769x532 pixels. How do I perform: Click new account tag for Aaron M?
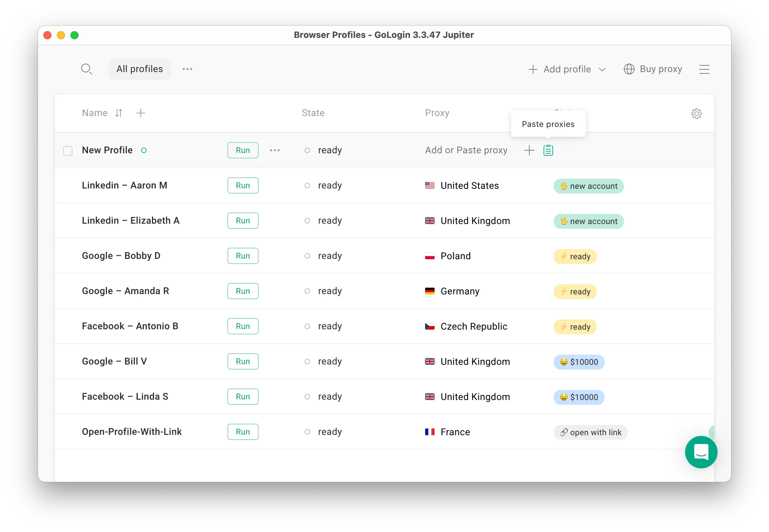[x=589, y=186]
